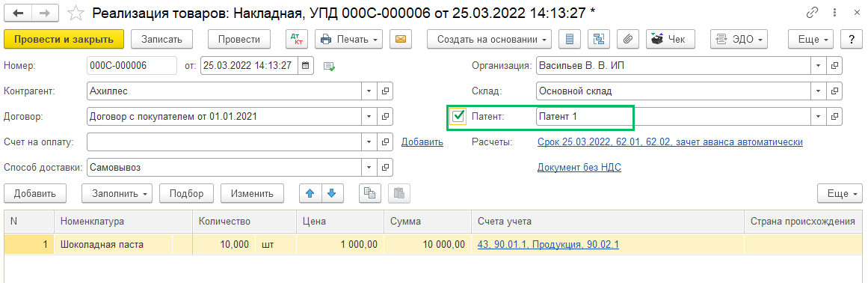Select Шоколадная паста cell
This screenshot has width=868, height=283.
click(x=113, y=244)
